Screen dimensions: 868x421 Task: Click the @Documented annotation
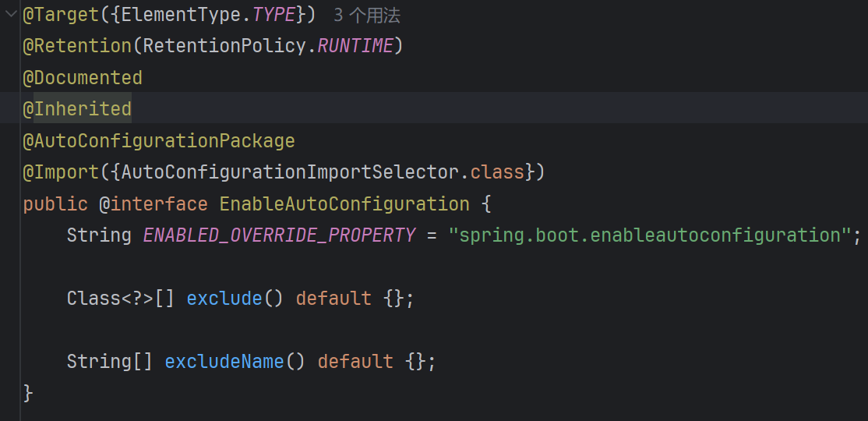(83, 77)
